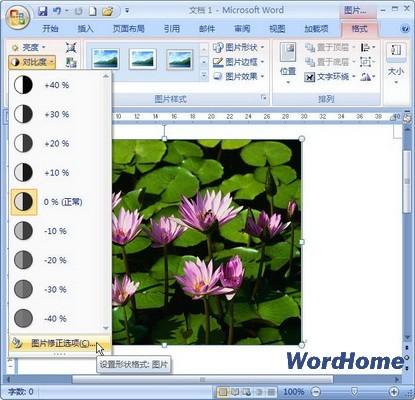
Task: Click the rotate objects icon
Action: click(x=368, y=77)
